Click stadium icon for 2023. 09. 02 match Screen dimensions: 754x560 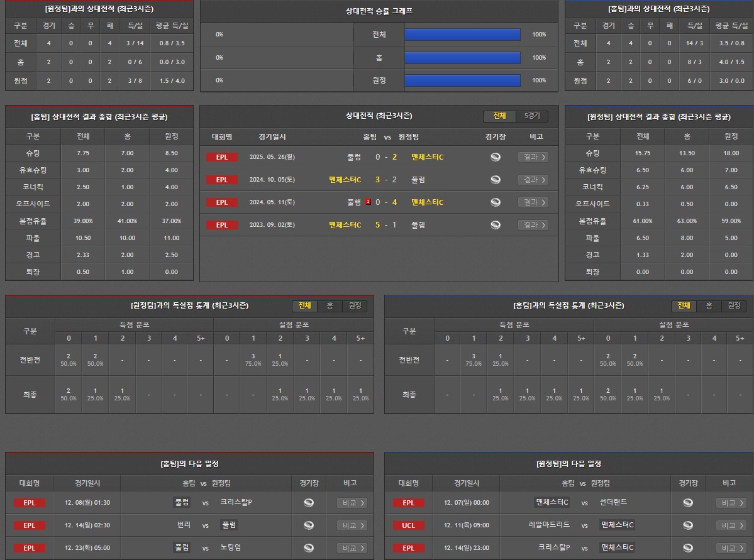tap(496, 225)
